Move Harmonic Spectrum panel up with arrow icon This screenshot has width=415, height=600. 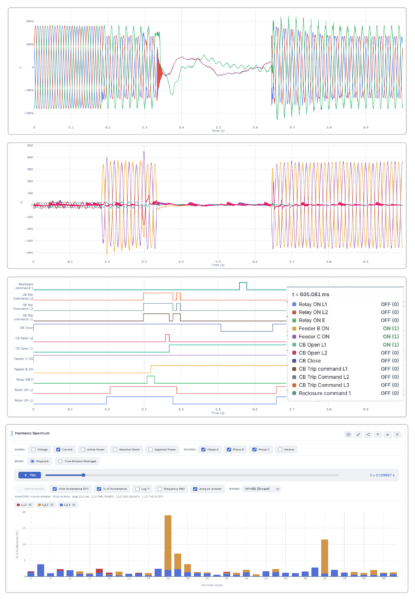pos(378,434)
